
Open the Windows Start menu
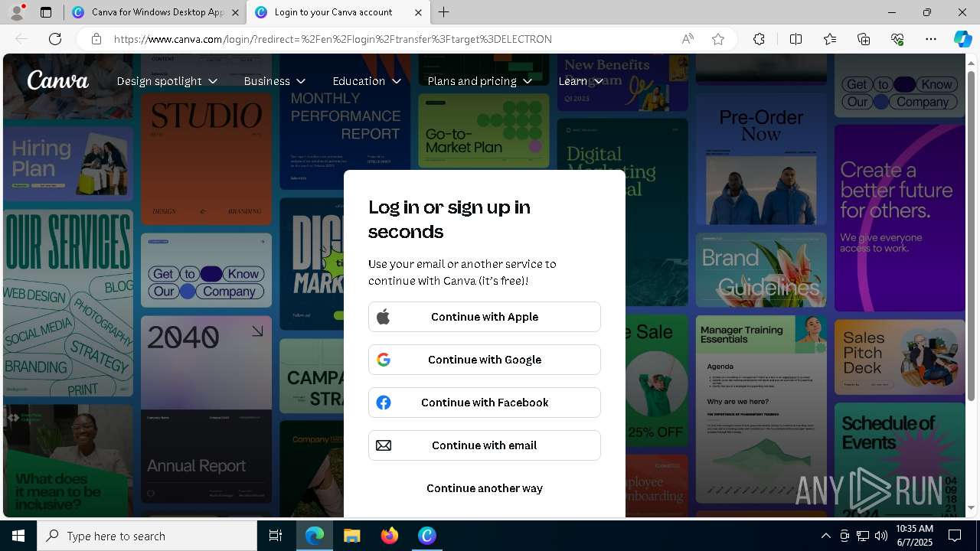(18, 536)
